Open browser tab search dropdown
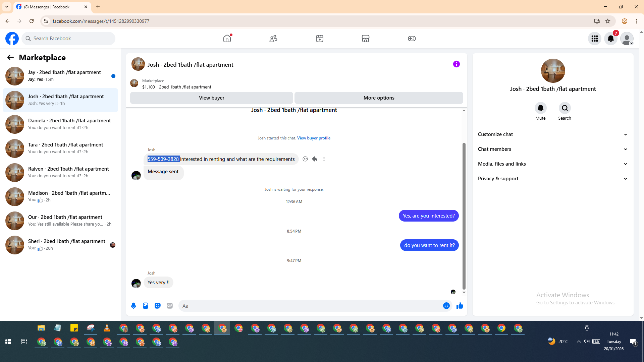Image resolution: width=644 pixels, height=362 pixels. (7, 7)
